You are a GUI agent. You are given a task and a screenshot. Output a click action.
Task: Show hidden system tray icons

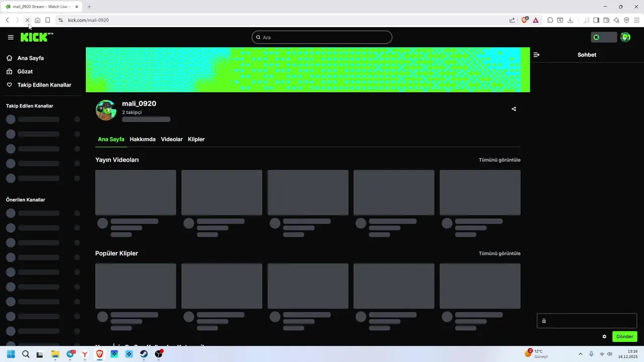pos(580,354)
